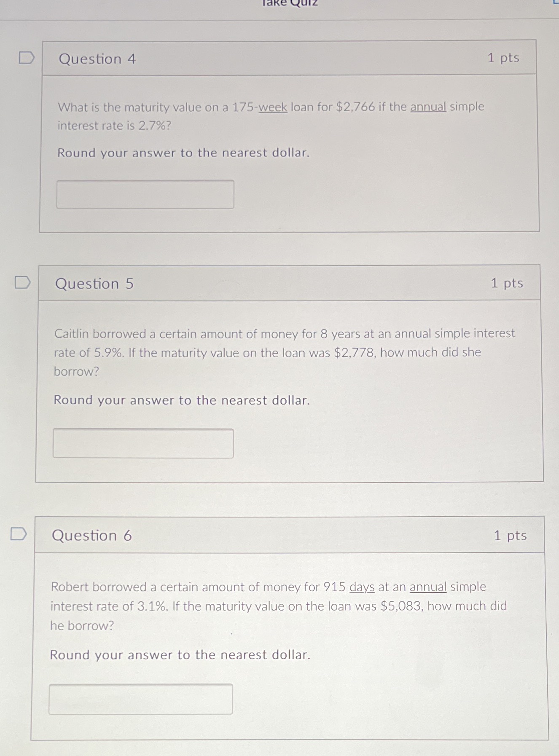Select the Question 6 header bar
The image size is (559, 756).
pos(288,535)
